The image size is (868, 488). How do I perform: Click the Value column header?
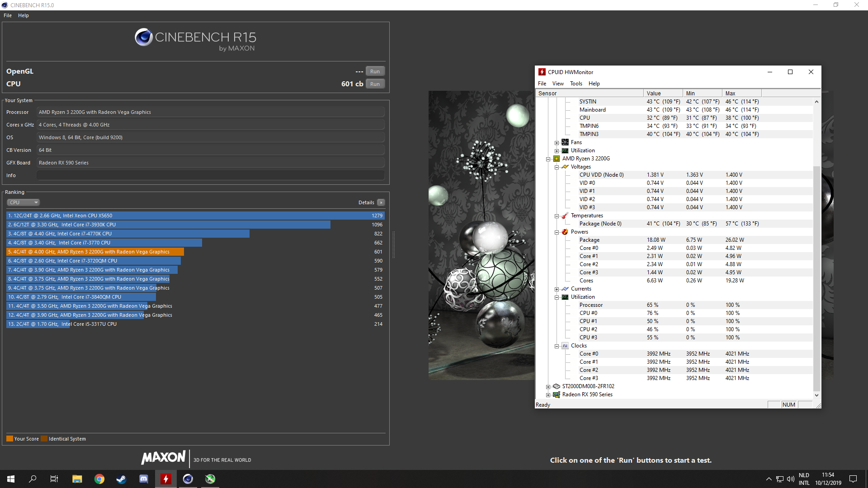(x=663, y=93)
